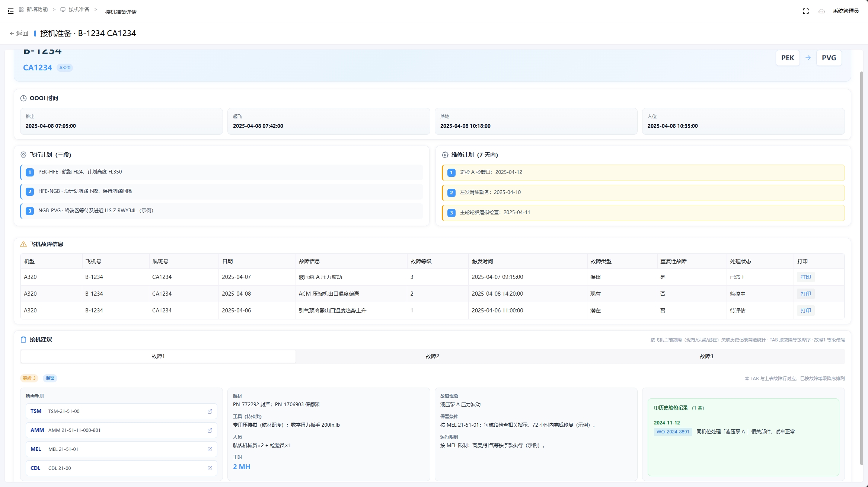Image resolution: width=868 pixels, height=487 pixels.
Task: Select maintenance item 左发滑油勤务
Action: [643, 192]
